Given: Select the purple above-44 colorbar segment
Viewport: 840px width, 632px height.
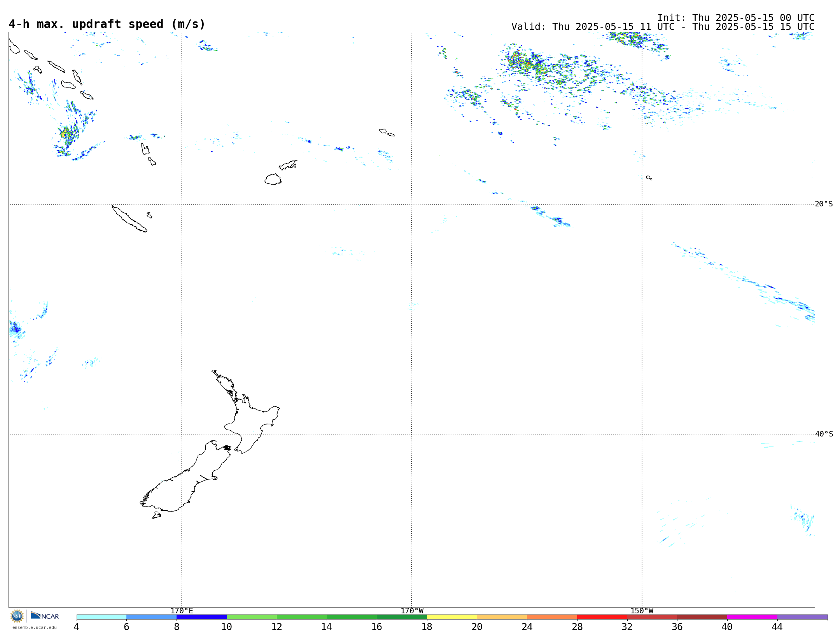Looking at the screenshot, I should 803,617.
